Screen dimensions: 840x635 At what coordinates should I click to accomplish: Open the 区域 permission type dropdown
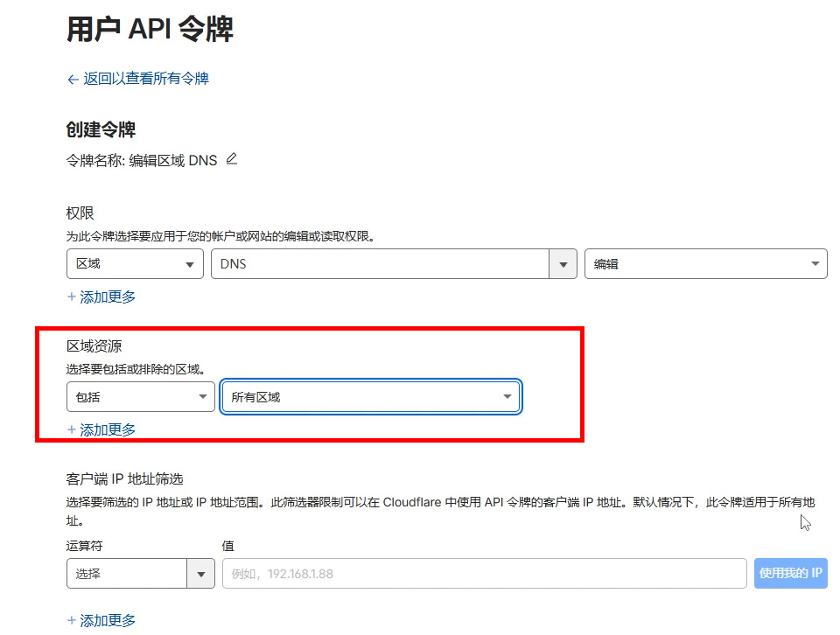point(134,264)
